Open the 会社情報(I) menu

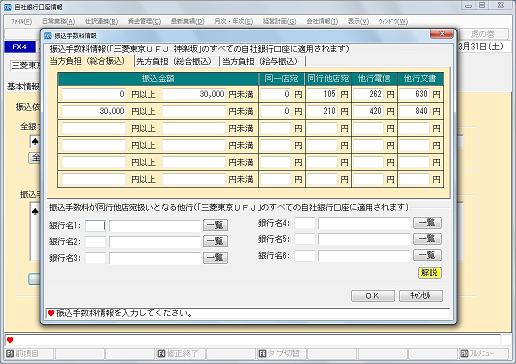click(x=322, y=21)
